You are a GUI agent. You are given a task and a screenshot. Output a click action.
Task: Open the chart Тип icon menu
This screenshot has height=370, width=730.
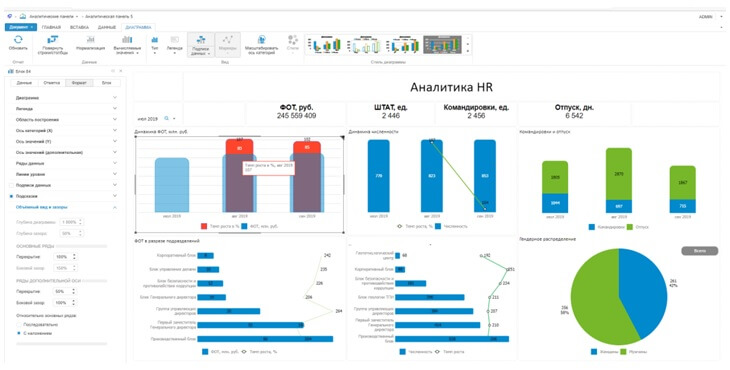tap(155, 40)
